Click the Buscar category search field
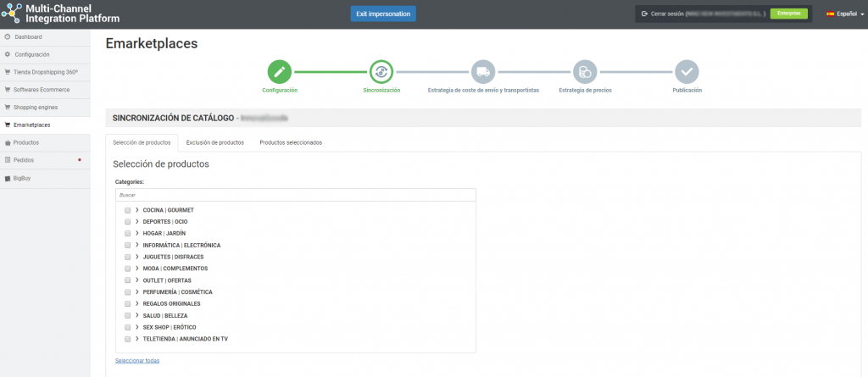 (x=295, y=195)
